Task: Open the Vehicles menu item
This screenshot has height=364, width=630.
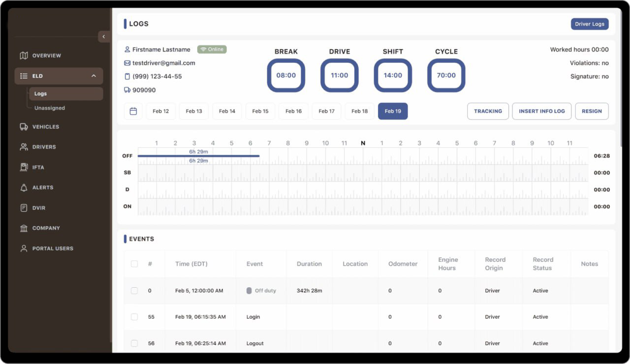Action: click(46, 127)
